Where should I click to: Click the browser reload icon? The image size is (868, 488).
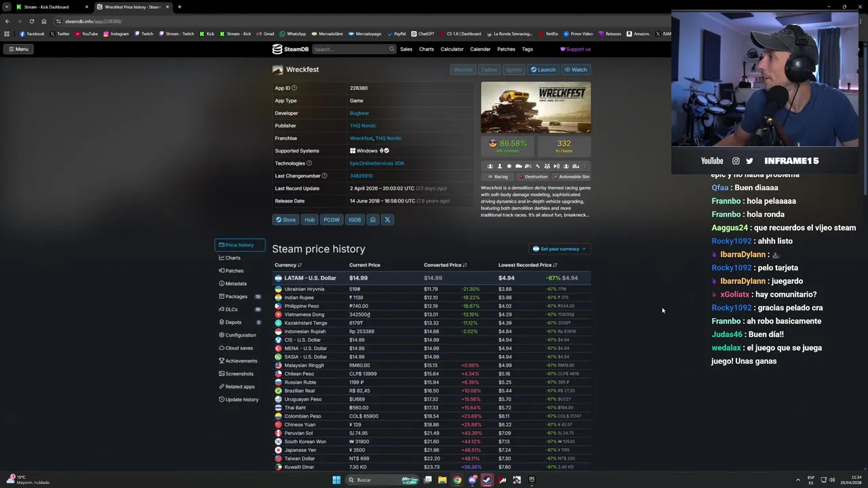click(x=31, y=21)
